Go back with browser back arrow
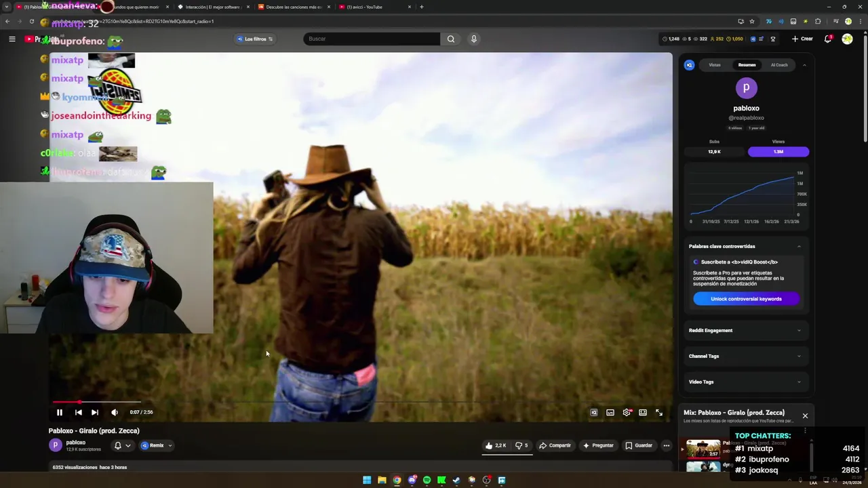868x488 pixels. (x=7, y=21)
